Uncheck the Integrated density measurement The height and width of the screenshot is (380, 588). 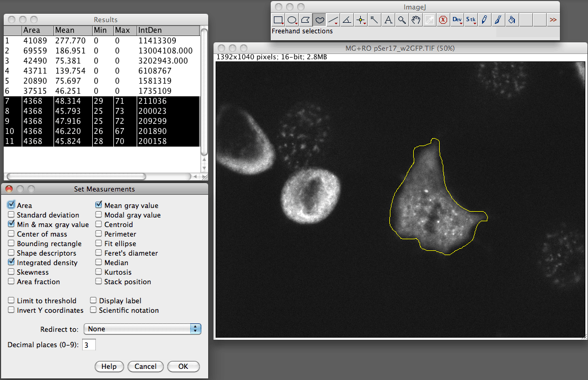(x=11, y=263)
